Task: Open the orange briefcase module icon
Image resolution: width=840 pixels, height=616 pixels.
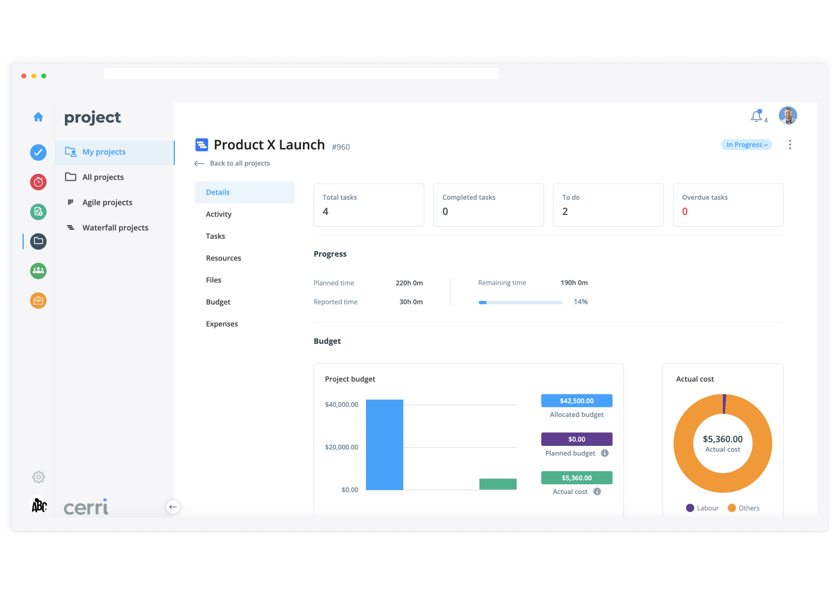Action: pos(38,301)
